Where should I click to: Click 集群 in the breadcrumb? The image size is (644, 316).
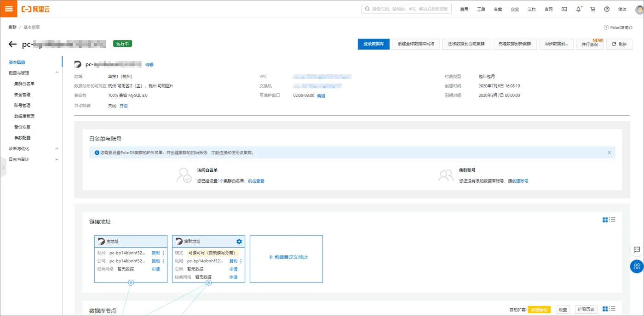12,28
